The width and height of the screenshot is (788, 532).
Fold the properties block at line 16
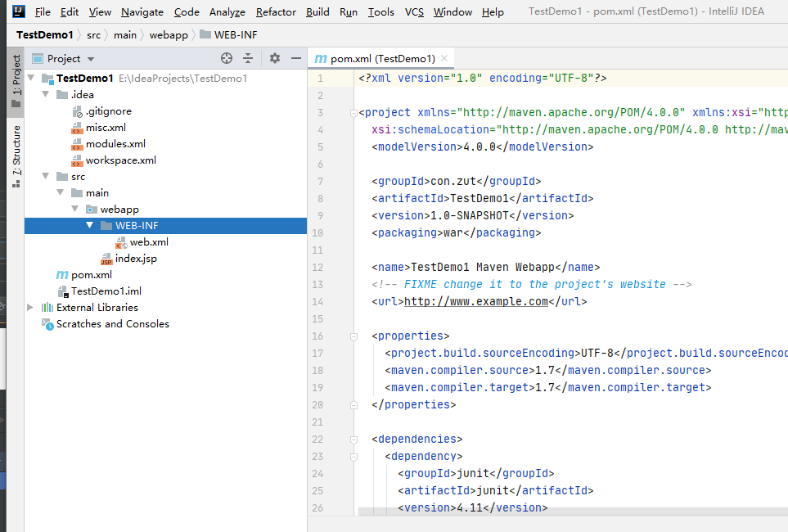tap(353, 336)
